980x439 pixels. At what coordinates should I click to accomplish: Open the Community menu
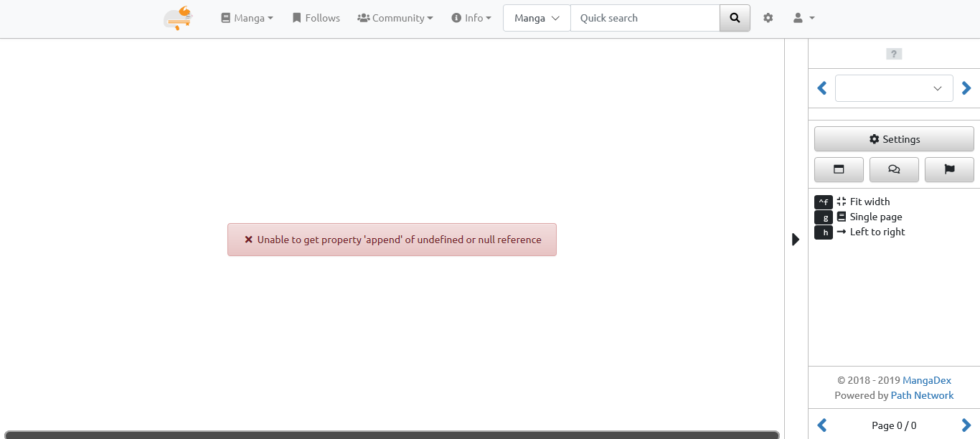(x=395, y=18)
